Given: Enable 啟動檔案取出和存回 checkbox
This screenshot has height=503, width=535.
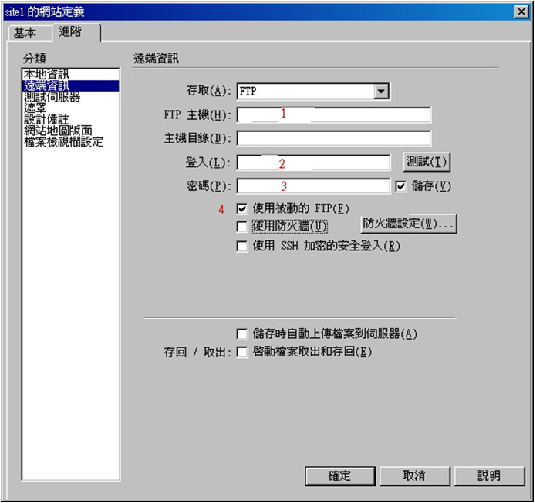Looking at the screenshot, I should click(x=242, y=352).
